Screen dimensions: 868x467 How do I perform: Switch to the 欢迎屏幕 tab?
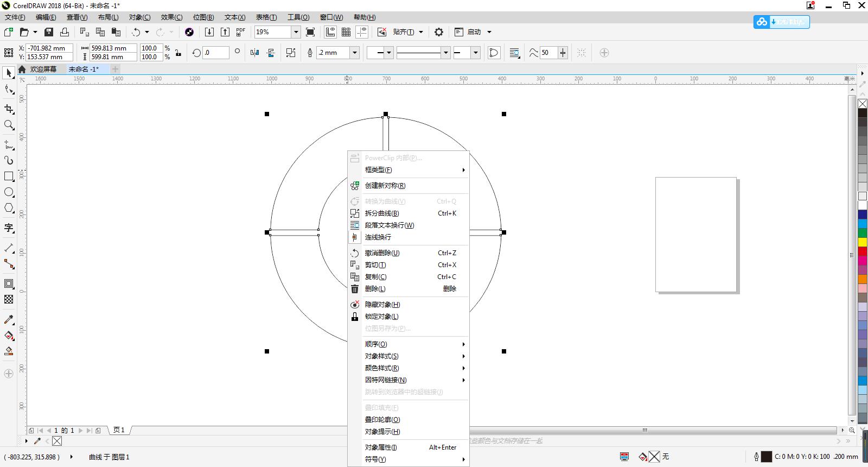tap(43, 69)
